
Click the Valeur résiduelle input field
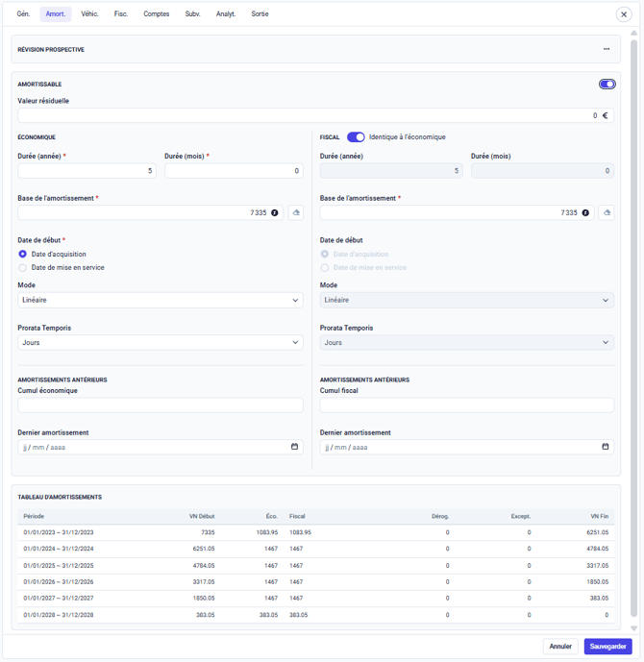point(308,115)
